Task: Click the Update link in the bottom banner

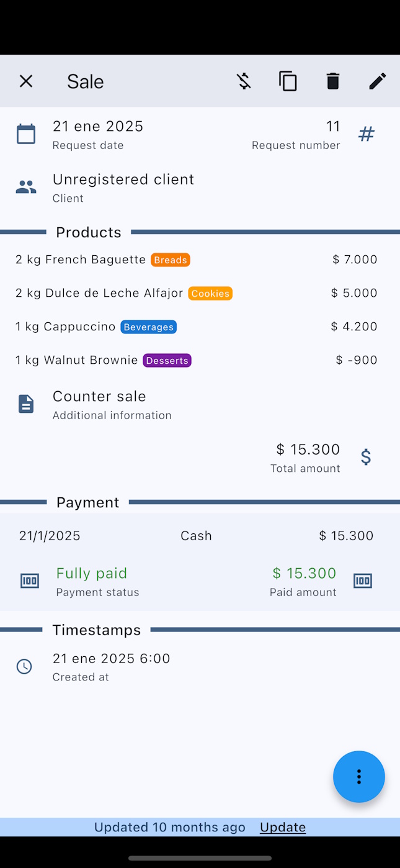Action: [283, 827]
